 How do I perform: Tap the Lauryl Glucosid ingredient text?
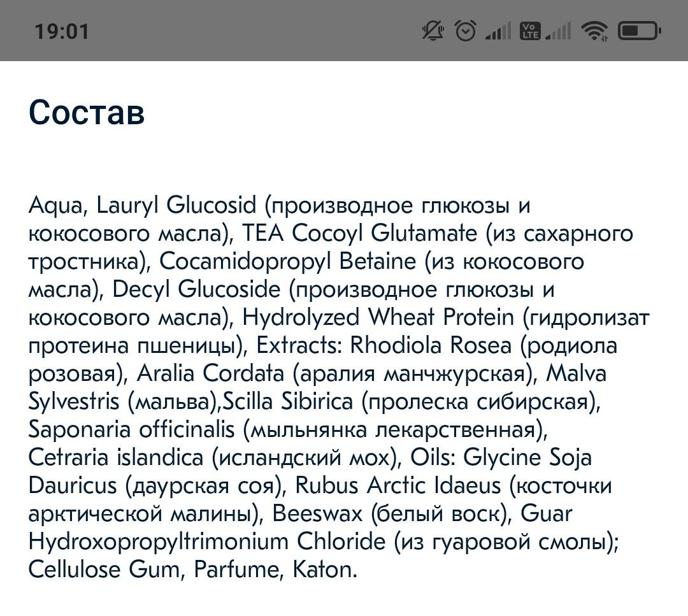coord(176,206)
